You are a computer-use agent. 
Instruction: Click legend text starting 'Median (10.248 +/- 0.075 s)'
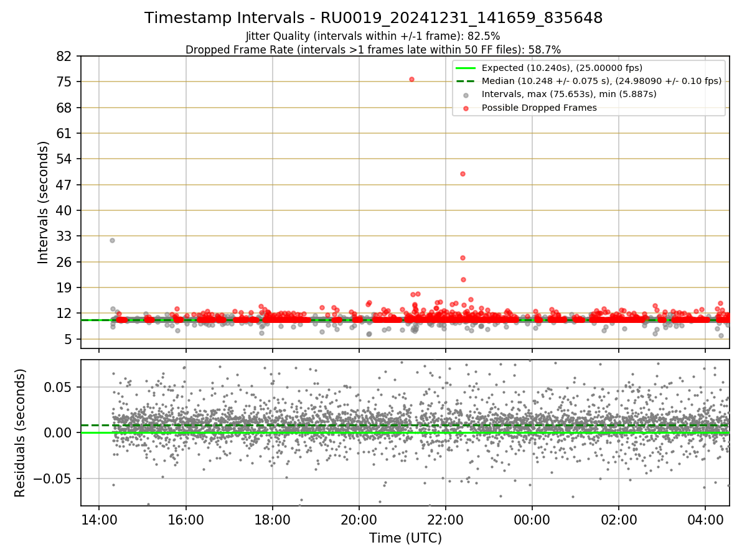[601, 81]
